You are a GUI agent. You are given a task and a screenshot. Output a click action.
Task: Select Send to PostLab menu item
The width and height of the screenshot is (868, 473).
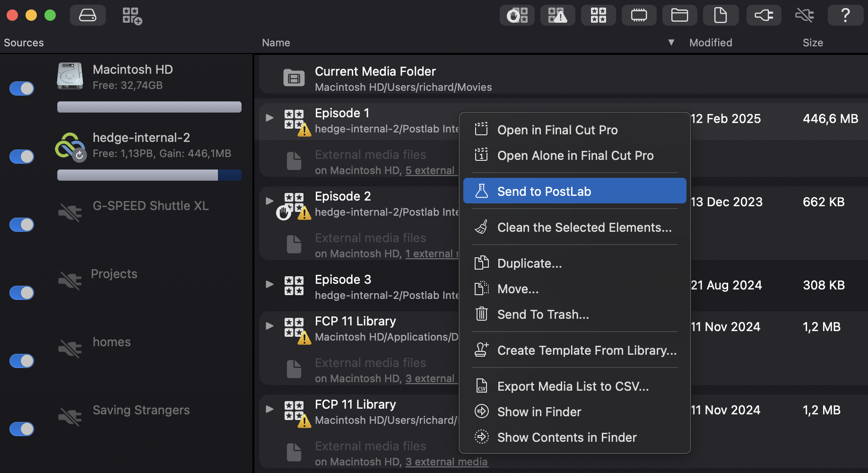point(574,191)
